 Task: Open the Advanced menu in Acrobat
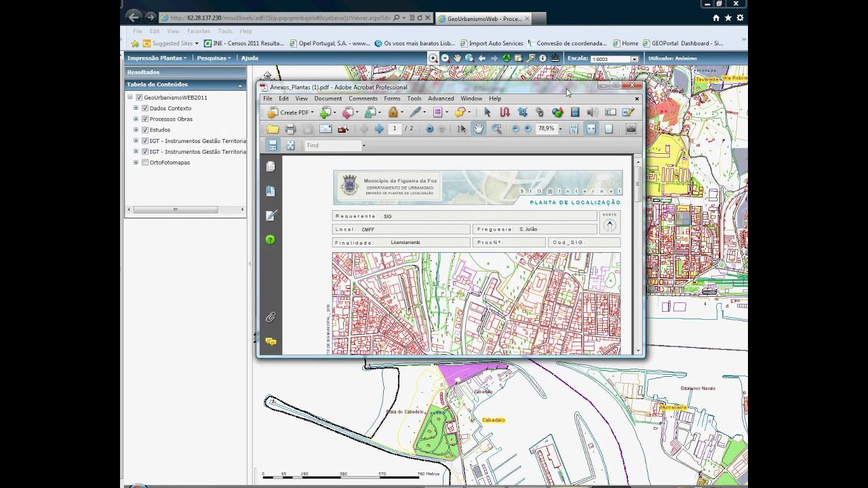pyautogui.click(x=441, y=99)
